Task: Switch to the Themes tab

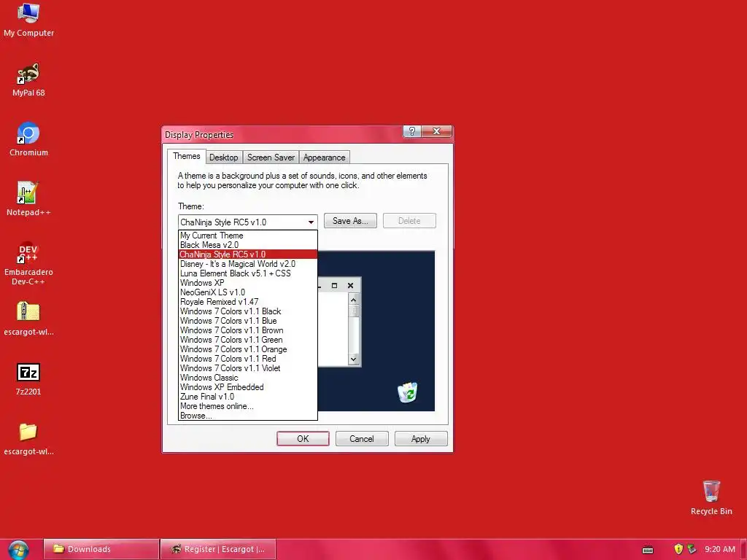Action: click(x=186, y=156)
